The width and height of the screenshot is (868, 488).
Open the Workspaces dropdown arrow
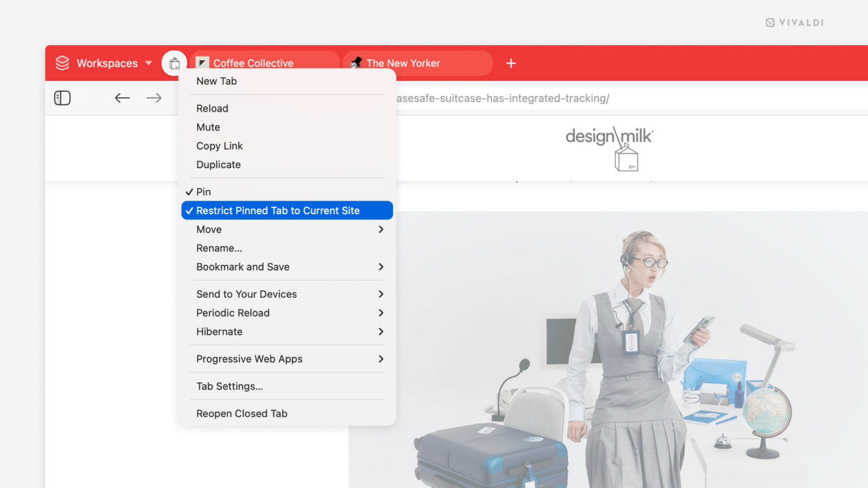tap(148, 63)
